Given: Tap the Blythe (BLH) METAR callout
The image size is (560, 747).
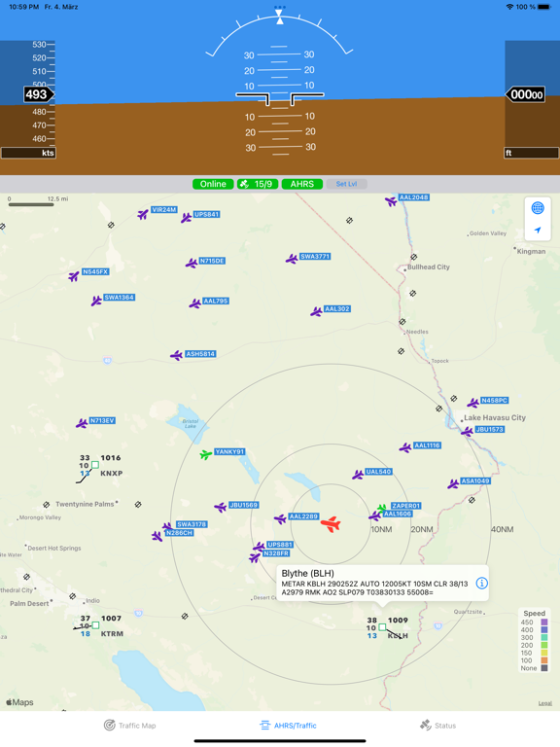Looking at the screenshot, I should pos(382,584).
